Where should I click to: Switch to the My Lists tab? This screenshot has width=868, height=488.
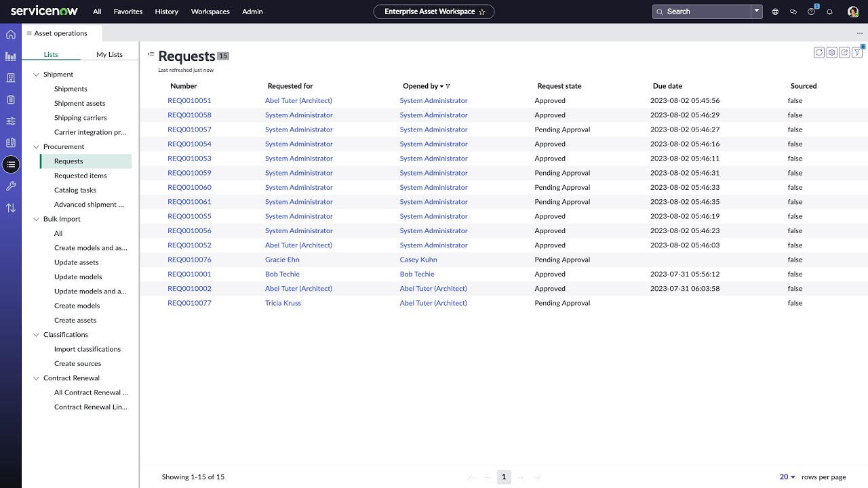click(x=109, y=54)
